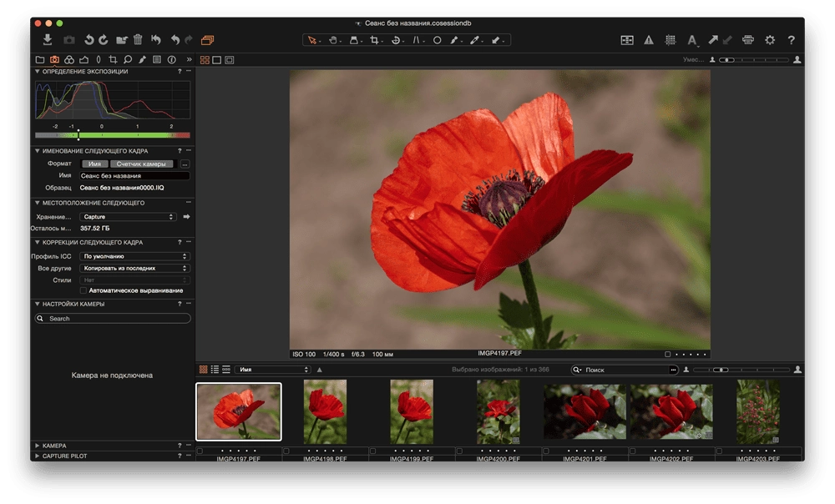Click the arrow button beside Capture folder

tap(186, 217)
